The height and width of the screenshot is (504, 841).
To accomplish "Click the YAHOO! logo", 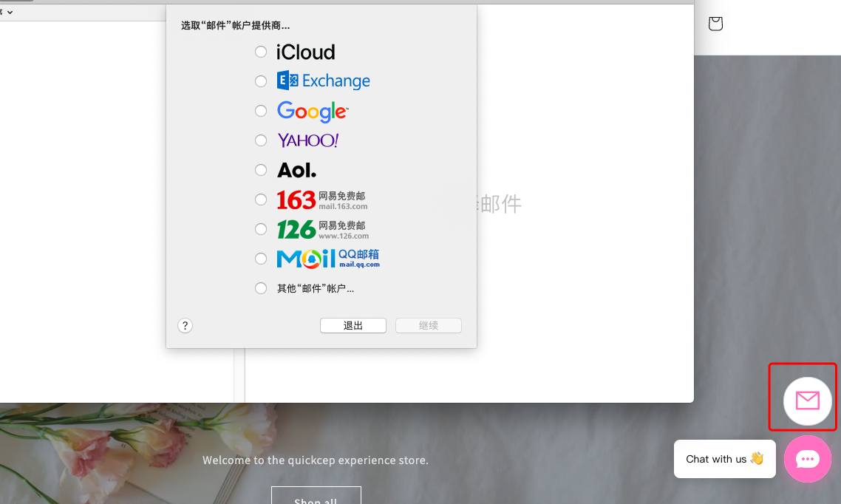I will click(x=308, y=140).
